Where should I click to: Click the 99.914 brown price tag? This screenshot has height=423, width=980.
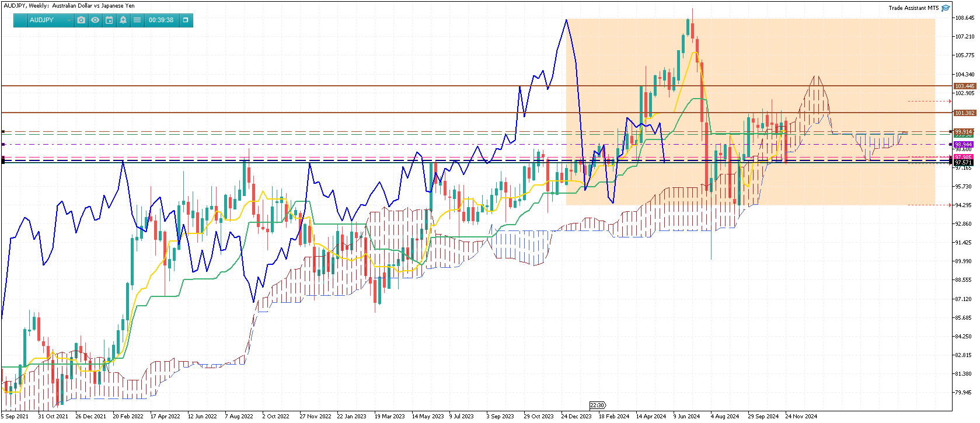tap(964, 131)
